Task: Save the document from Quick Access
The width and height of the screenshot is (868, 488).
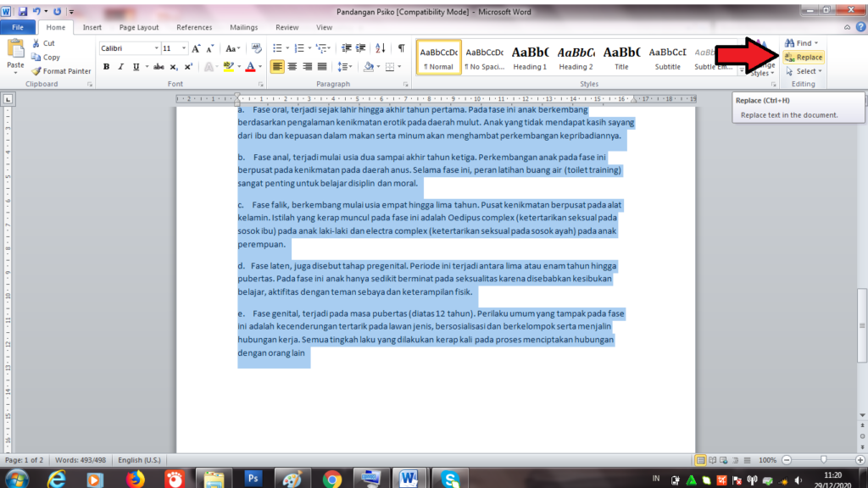Action: [23, 12]
